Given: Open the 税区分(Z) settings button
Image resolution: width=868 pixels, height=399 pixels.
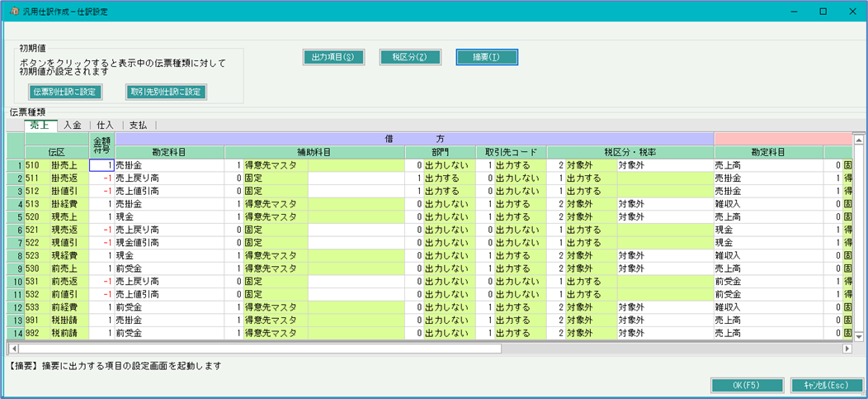Looking at the screenshot, I should click(410, 57).
